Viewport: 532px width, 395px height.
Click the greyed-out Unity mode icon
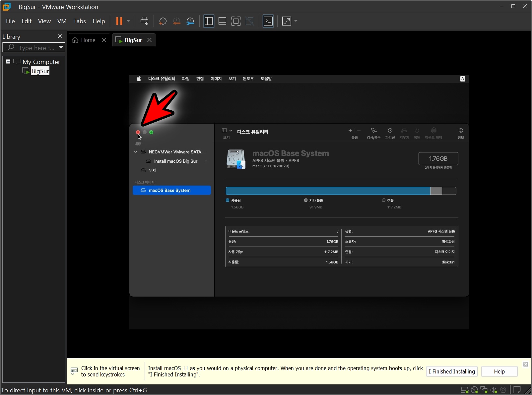tap(249, 21)
